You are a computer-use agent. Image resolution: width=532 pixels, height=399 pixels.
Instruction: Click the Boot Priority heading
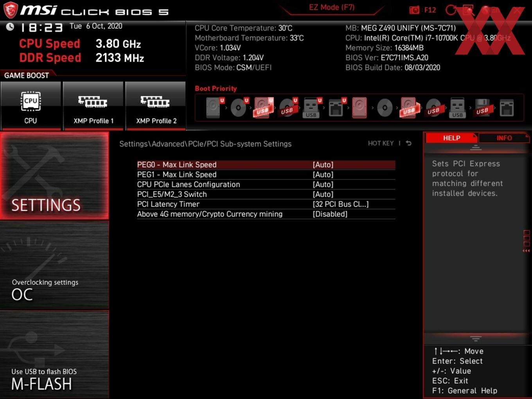(216, 88)
